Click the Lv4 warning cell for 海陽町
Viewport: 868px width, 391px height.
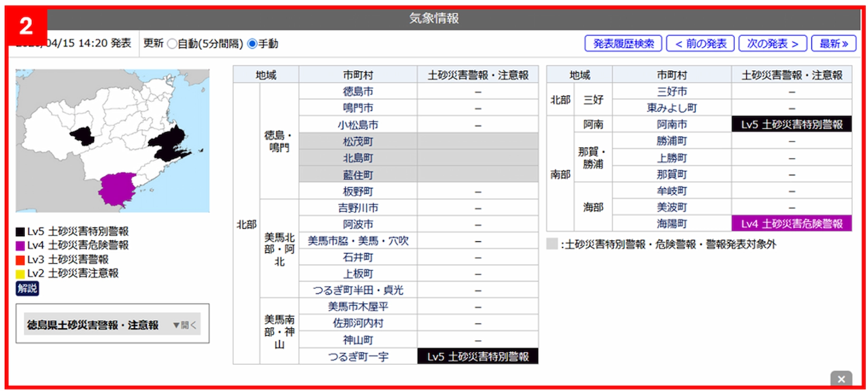coord(792,223)
